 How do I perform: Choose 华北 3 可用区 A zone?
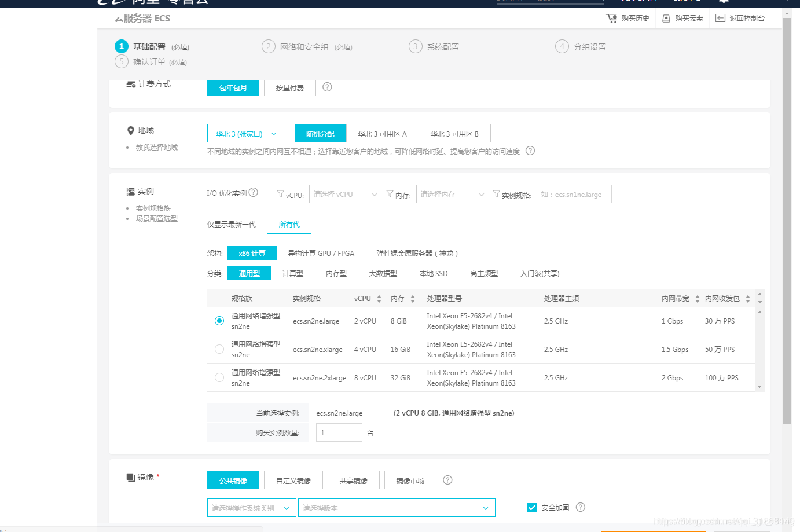pos(383,134)
